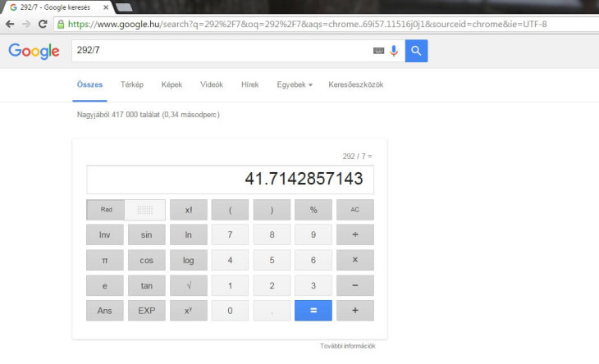Click the x to the power y key
The width and height of the screenshot is (599, 364).
point(189,311)
